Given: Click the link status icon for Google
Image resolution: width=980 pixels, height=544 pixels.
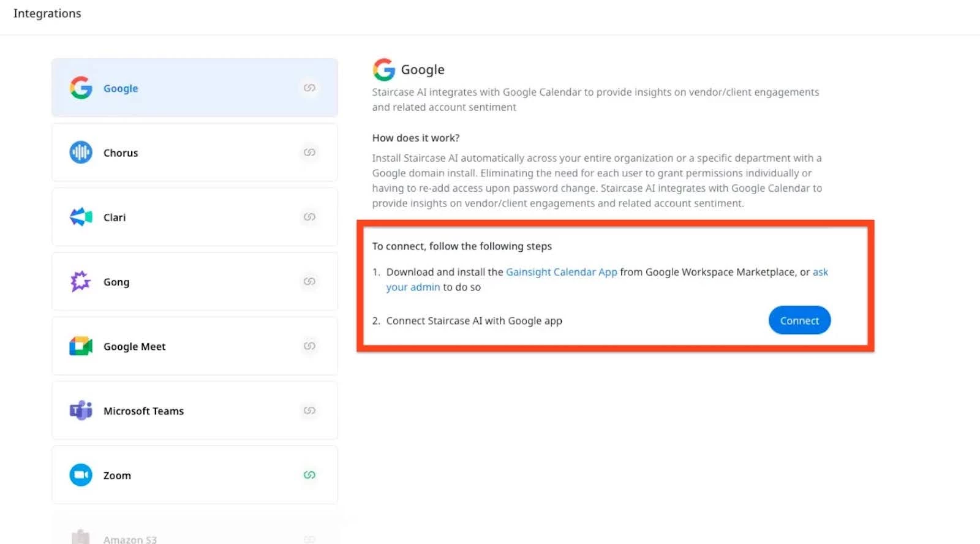Looking at the screenshot, I should click(x=309, y=88).
